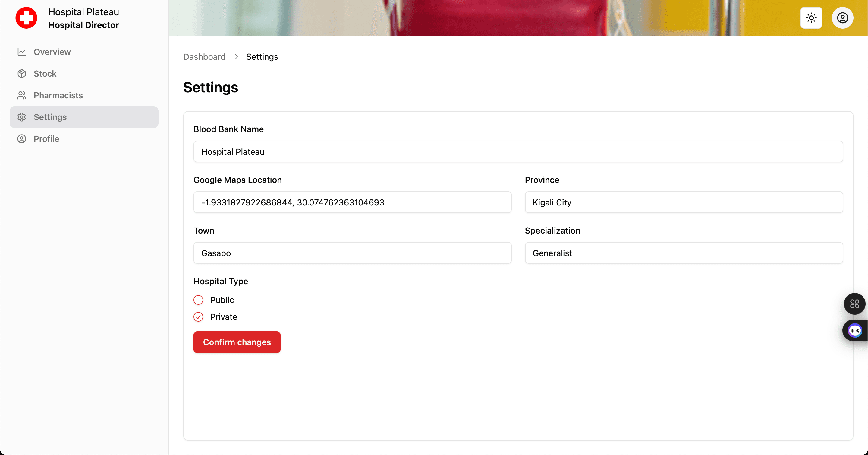Click the Province input showing Kigali City

pyautogui.click(x=683, y=202)
